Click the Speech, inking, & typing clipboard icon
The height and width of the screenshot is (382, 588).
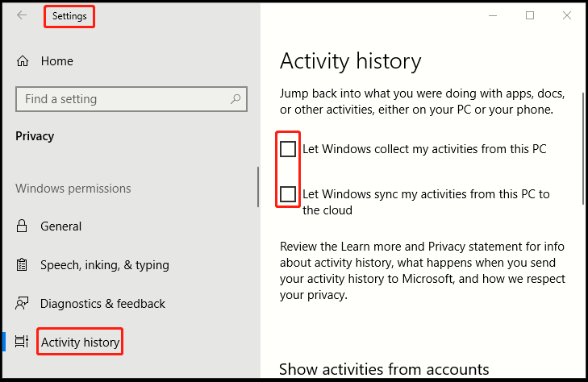click(22, 265)
